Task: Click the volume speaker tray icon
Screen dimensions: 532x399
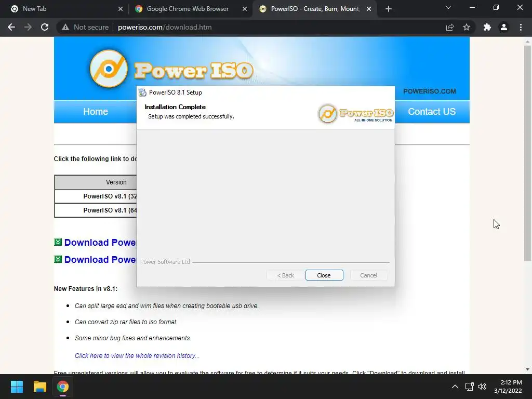Action: click(x=482, y=387)
